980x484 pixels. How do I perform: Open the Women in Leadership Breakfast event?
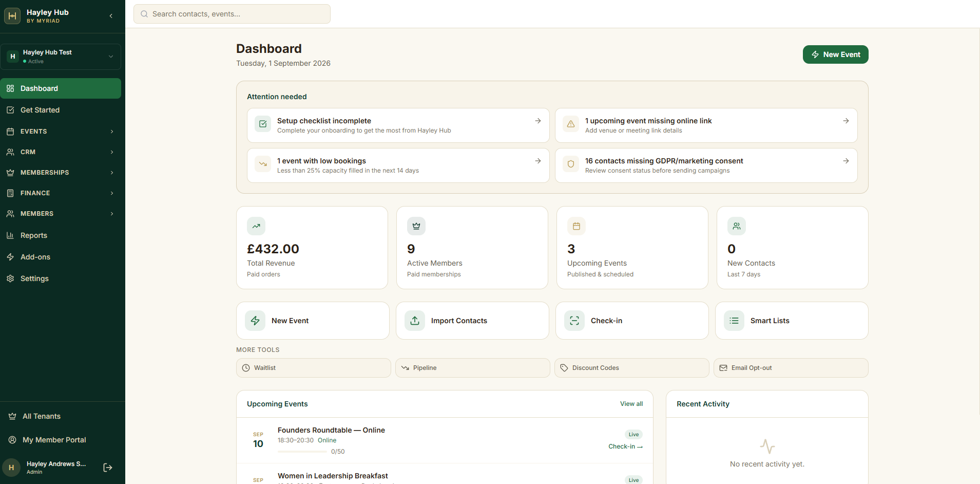coord(333,476)
